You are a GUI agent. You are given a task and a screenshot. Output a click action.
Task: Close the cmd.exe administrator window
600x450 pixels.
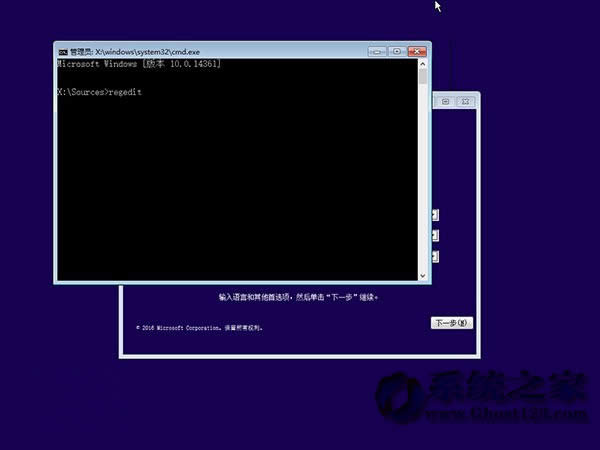tap(417, 51)
